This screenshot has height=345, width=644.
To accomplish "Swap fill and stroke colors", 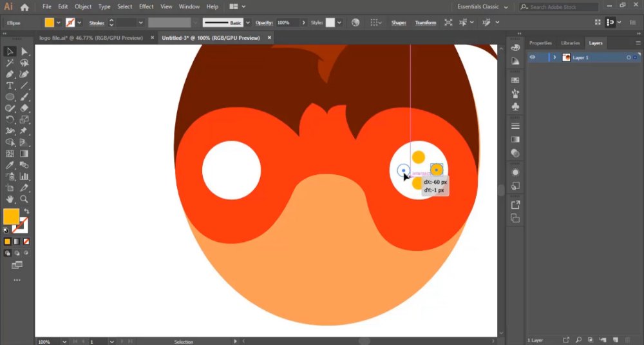I will tap(26, 212).
